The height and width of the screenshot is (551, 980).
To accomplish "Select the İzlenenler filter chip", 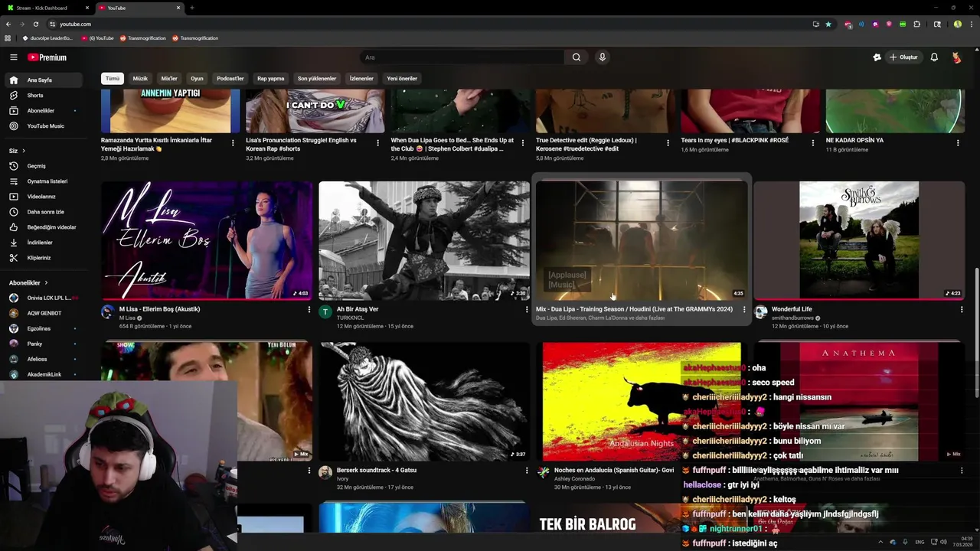I will click(x=361, y=78).
